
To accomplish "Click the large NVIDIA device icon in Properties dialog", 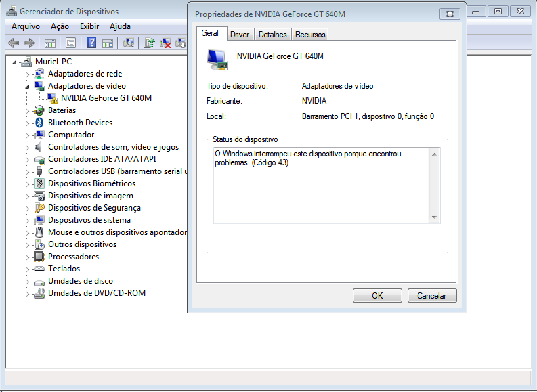I will [x=217, y=60].
